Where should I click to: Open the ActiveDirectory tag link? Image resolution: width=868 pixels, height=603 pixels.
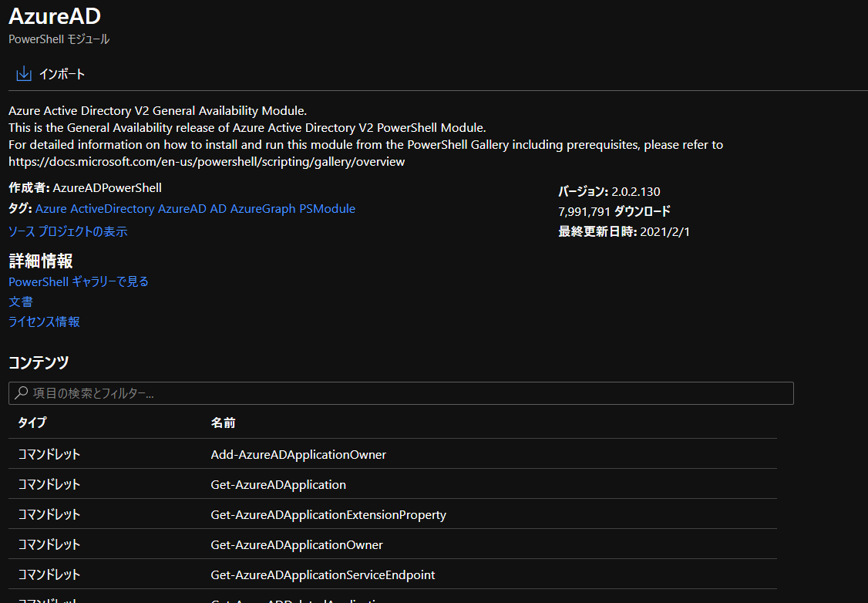pos(113,209)
